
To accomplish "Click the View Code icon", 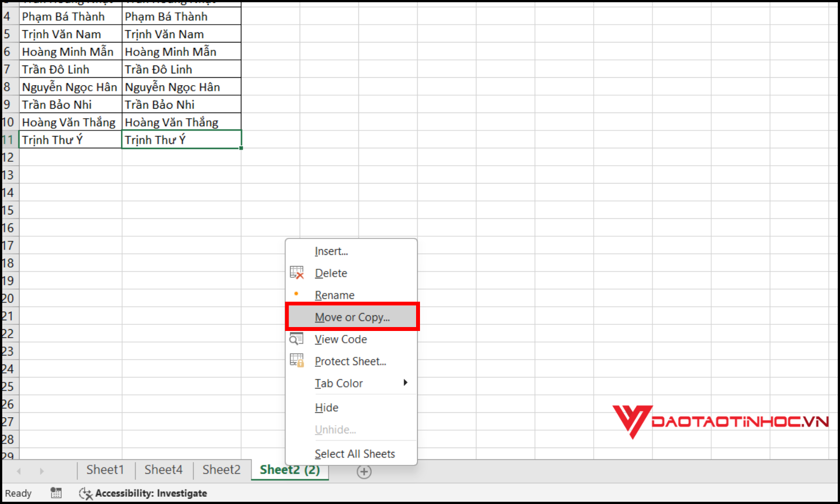I will (x=296, y=339).
